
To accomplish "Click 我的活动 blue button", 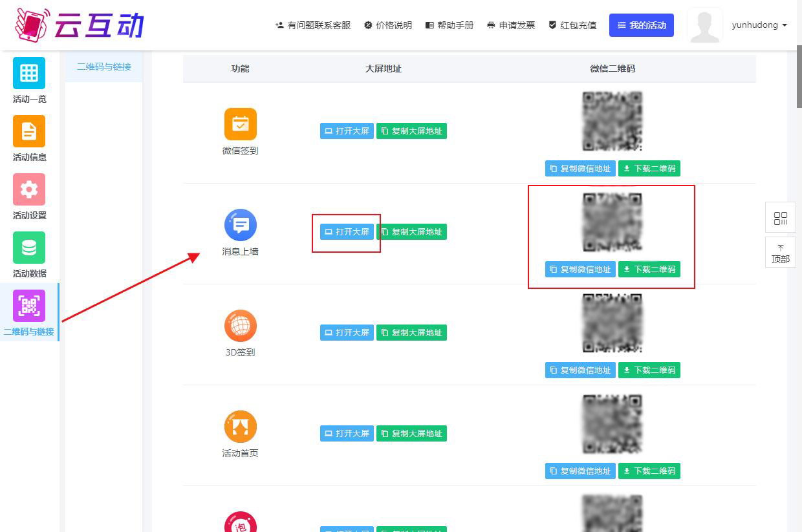I will [642, 25].
